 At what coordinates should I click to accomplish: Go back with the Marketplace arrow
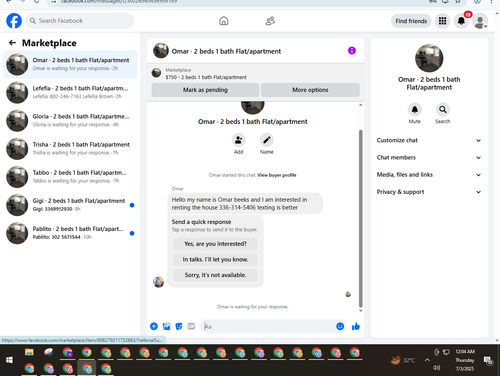click(12, 43)
